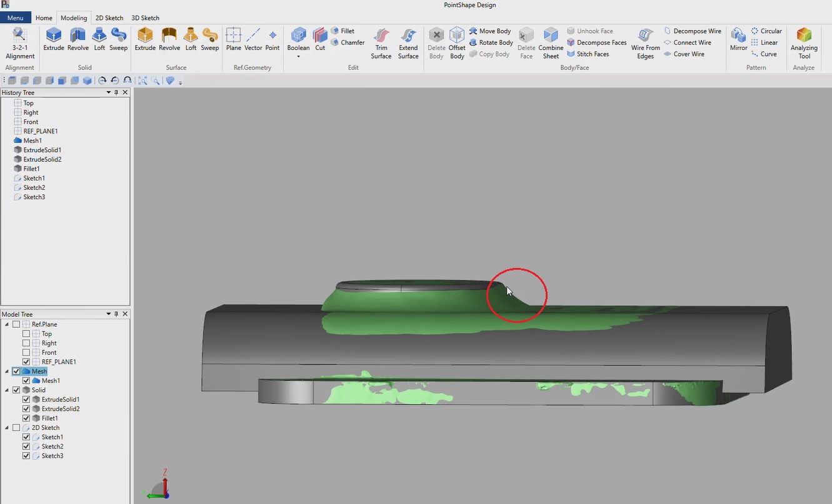Apply the Chamfer tool
This screenshot has width=832, height=504.
pyautogui.click(x=348, y=42)
